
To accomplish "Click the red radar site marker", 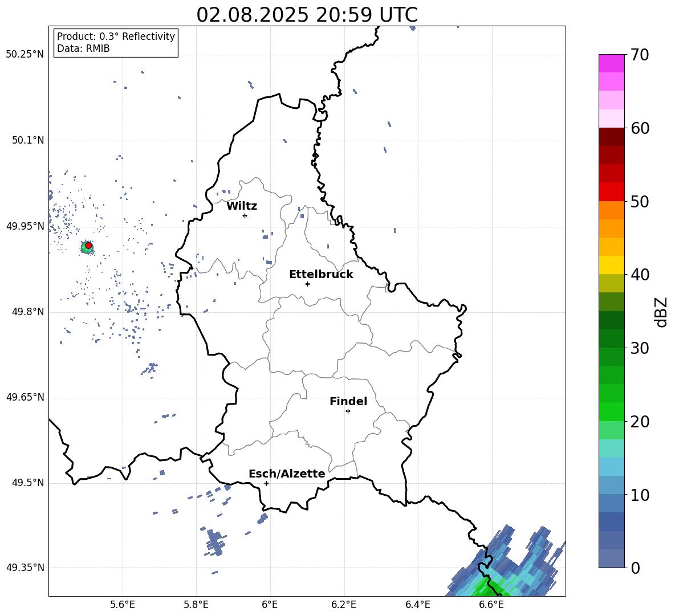I will coord(88,246).
